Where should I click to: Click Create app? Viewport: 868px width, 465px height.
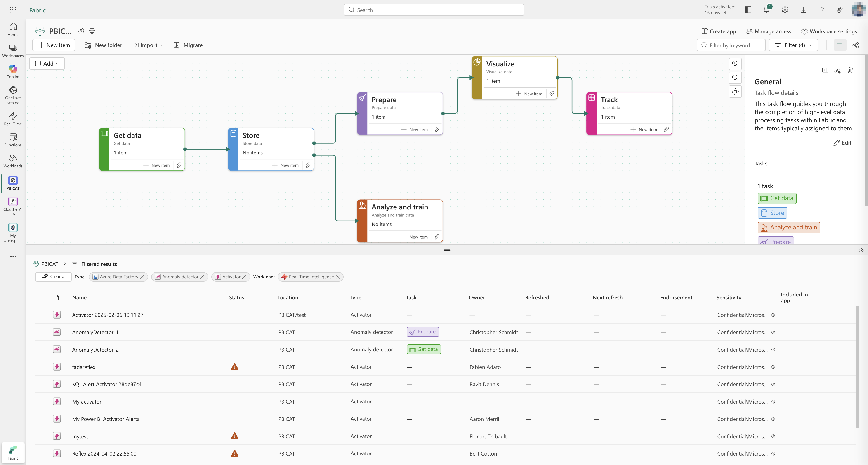(x=719, y=31)
